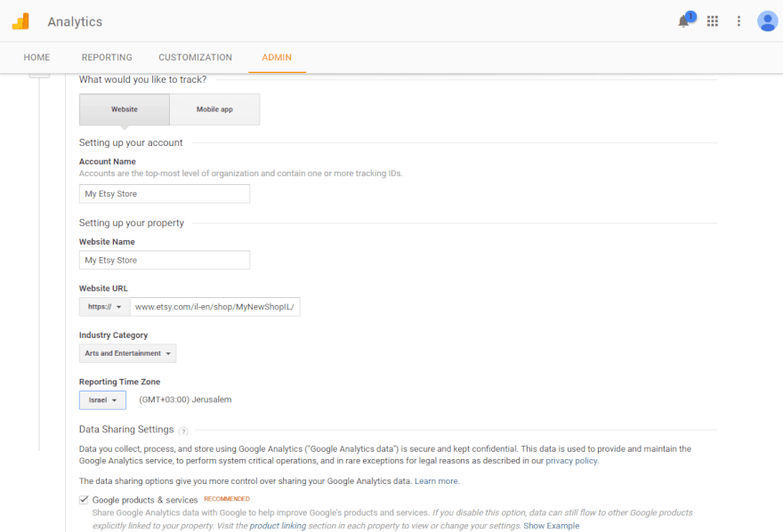
Task: Open the https:// protocol dropdown
Action: [x=104, y=307]
